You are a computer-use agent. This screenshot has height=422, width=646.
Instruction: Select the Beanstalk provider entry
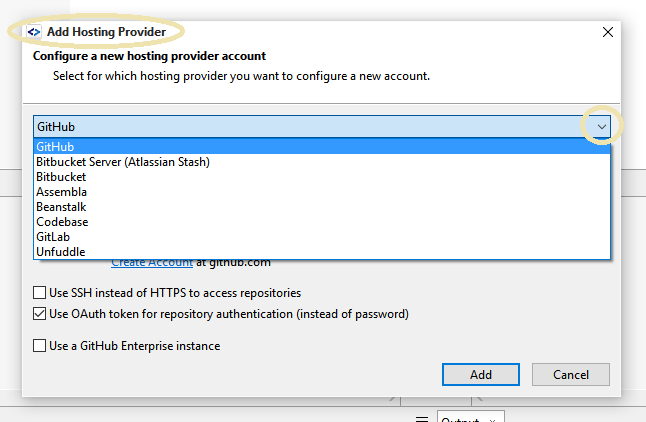click(62, 207)
